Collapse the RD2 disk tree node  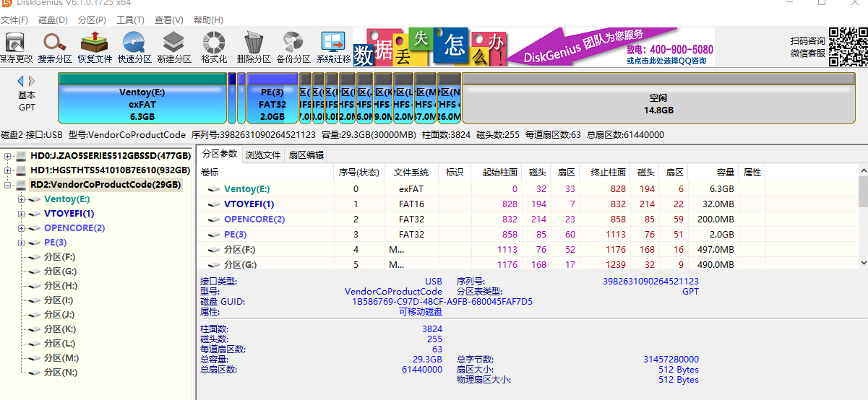[8, 185]
